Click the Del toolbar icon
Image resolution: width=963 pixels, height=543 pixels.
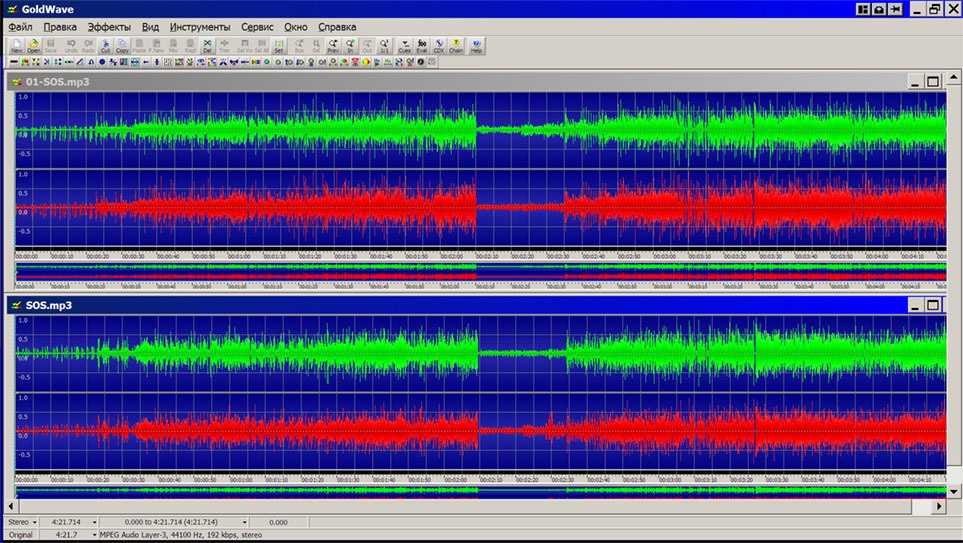tap(207, 45)
